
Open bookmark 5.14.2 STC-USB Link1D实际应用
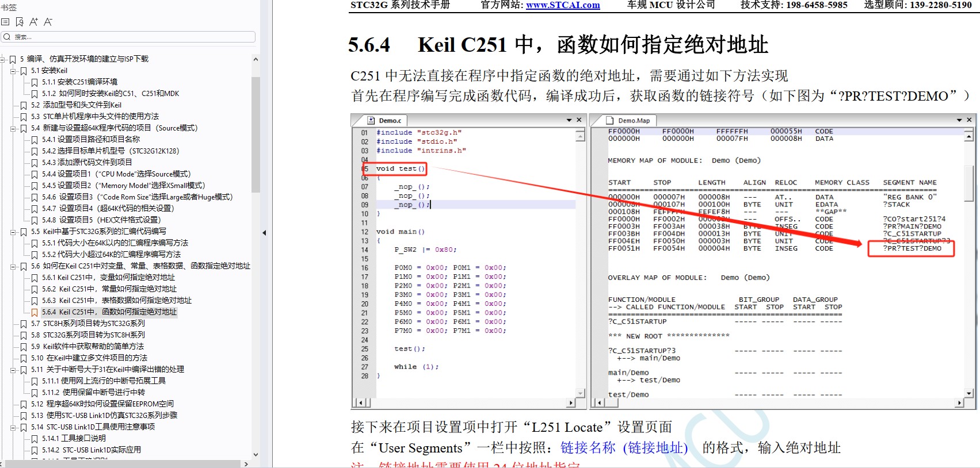(91, 450)
